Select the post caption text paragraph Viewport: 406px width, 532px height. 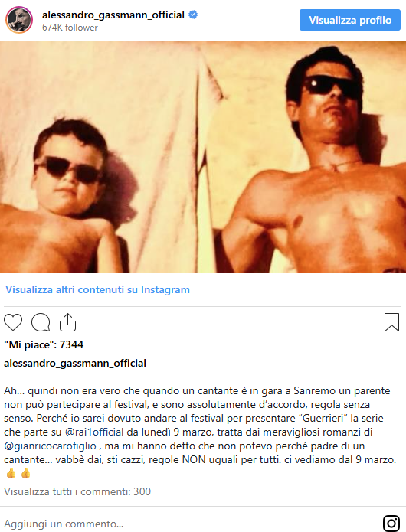(x=200, y=432)
